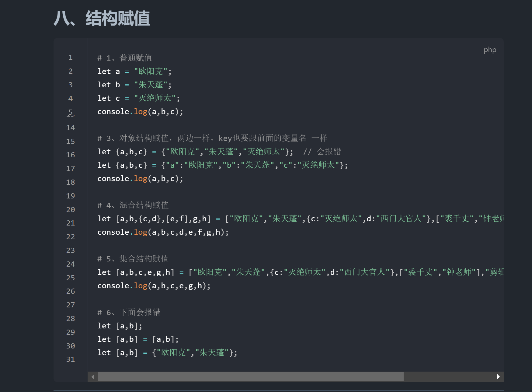Click line number 20
This screenshot has height=392, width=532.
71,210
